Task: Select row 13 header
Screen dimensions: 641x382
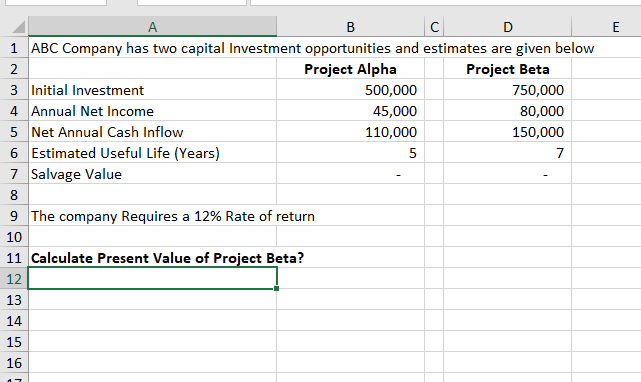Action: [x=14, y=300]
